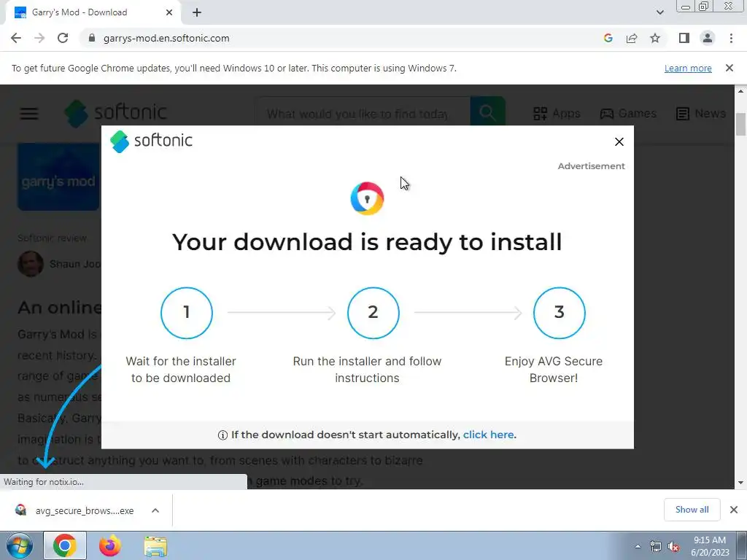Click the address bar URL
The image size is (747, 560).
click(166, 38)
